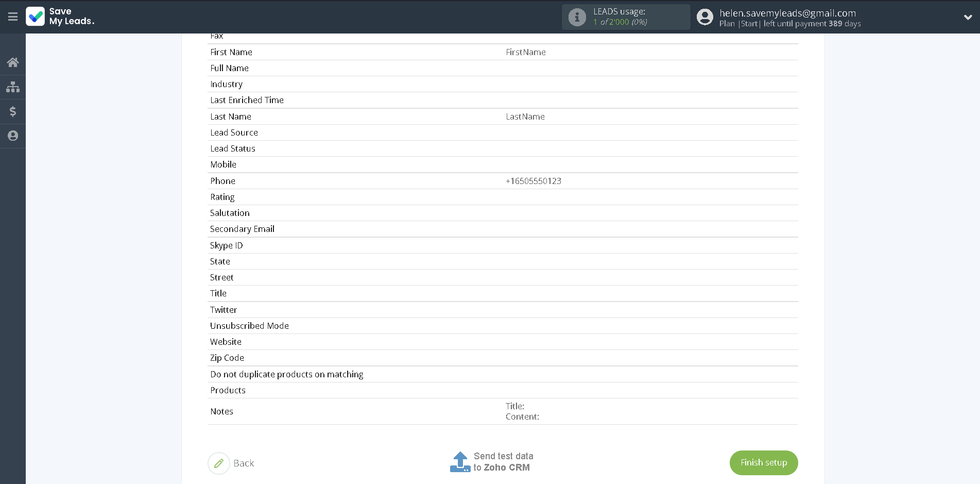Select the Industry row
The image size is (980, 484).
503,84
